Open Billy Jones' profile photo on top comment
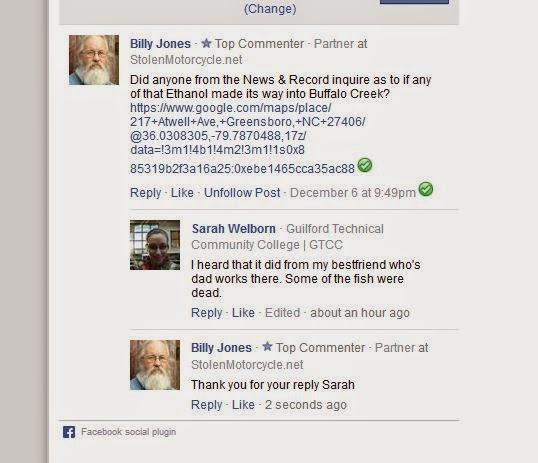This screenshot has height=463, width=538. (x=94, y=60)
